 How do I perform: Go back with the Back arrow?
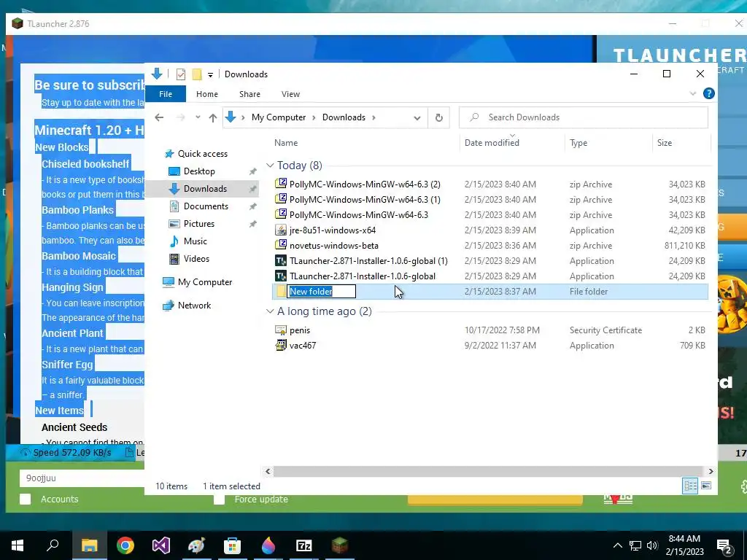[x=159, y=117]
